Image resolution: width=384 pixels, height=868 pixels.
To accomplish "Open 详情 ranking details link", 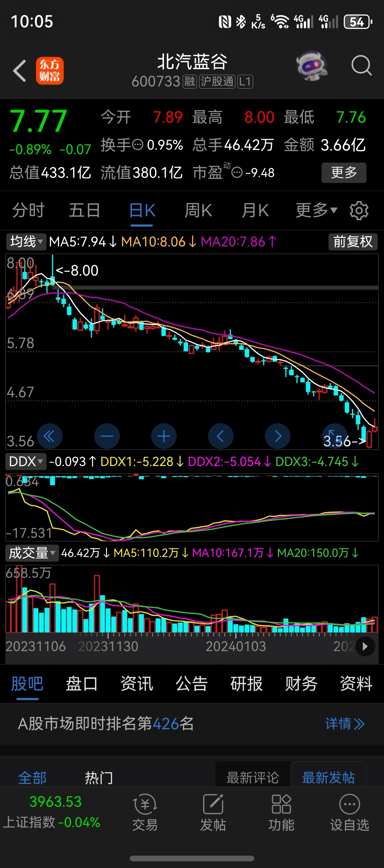I will (345, 724).
